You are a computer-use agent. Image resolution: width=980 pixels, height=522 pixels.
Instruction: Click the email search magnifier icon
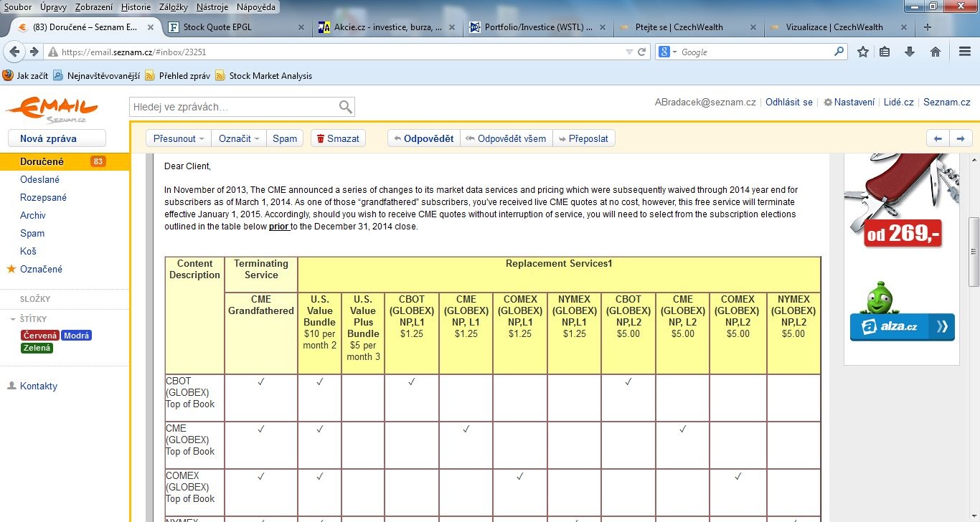[345, 107]
